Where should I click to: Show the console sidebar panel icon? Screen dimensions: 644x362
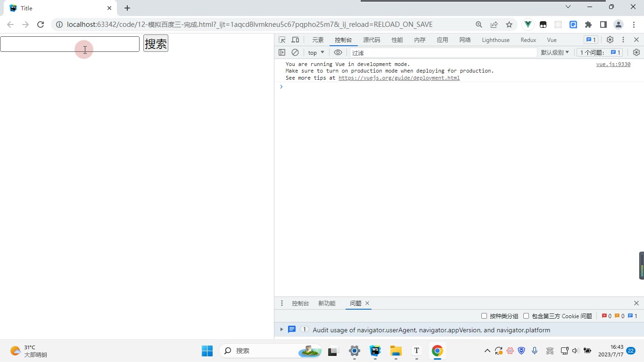click(282, 52)
